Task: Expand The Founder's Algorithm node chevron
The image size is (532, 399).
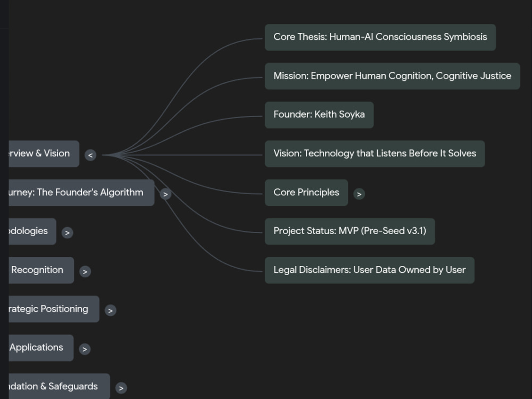Action: [x=165, y=194]
